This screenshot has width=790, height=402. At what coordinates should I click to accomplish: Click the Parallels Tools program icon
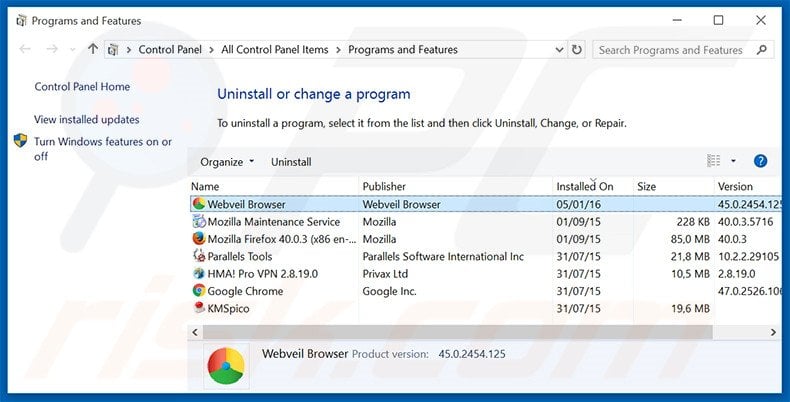pyautogui.click(x=199, y=256)
